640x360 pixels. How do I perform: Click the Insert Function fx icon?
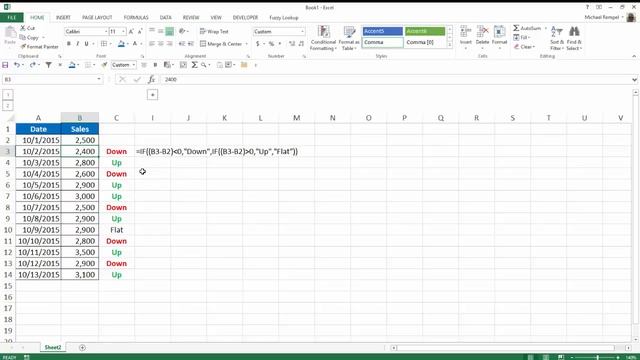[x=151, y=79]
